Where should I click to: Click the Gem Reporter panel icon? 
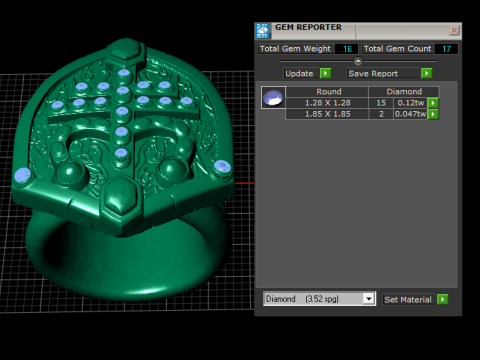(262, 31)
